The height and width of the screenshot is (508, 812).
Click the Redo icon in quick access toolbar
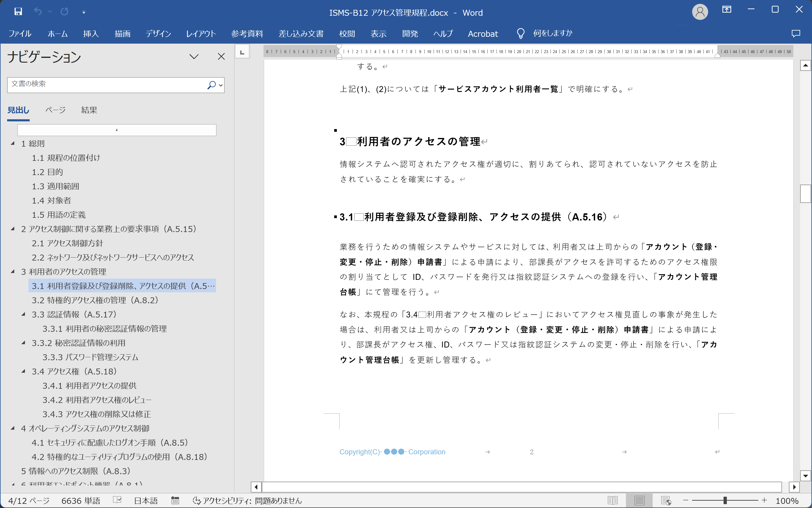coord(64,12)
